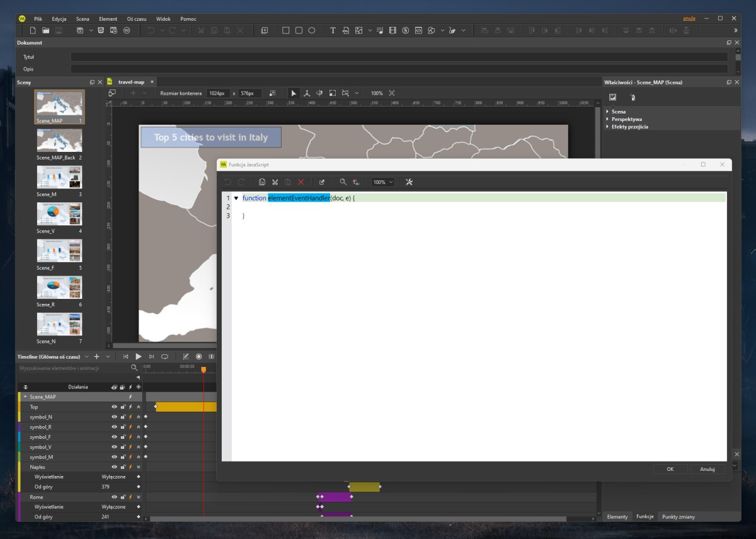756x539 pixels.
Task: Click the wrench settings icon in editor
Action: click(409, 182)
